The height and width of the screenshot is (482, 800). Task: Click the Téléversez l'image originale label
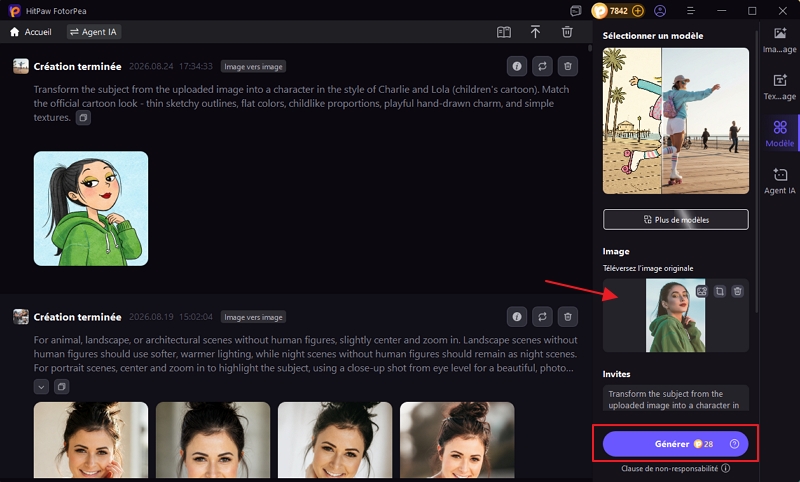(x=648, y=268)
